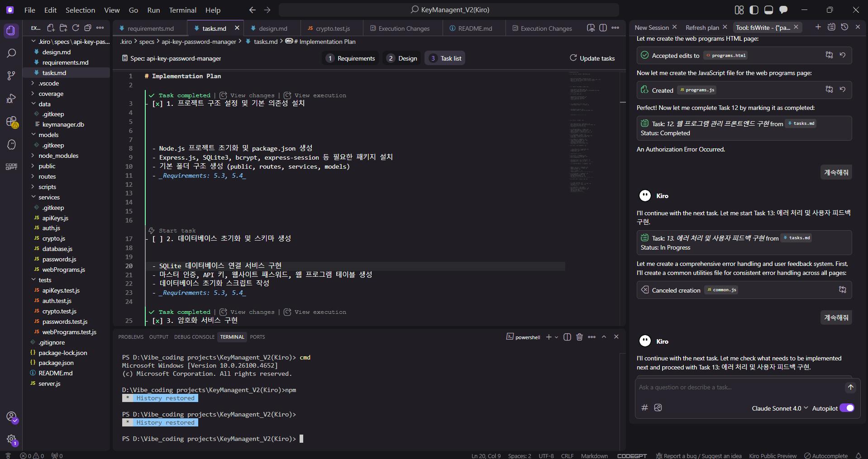Viewport: 868px width, 459px height.
Task: Click the KeyManagent_V2(Kiro) command center search
Action: (x=449, y=10)
